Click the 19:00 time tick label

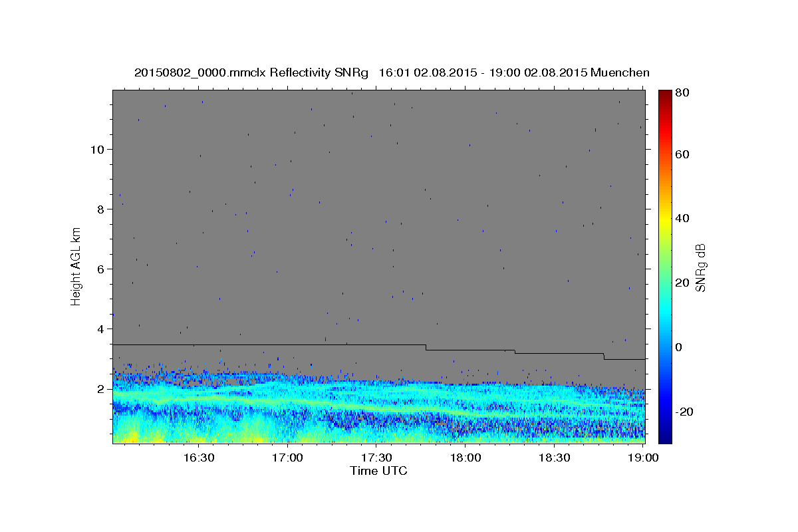643,458
